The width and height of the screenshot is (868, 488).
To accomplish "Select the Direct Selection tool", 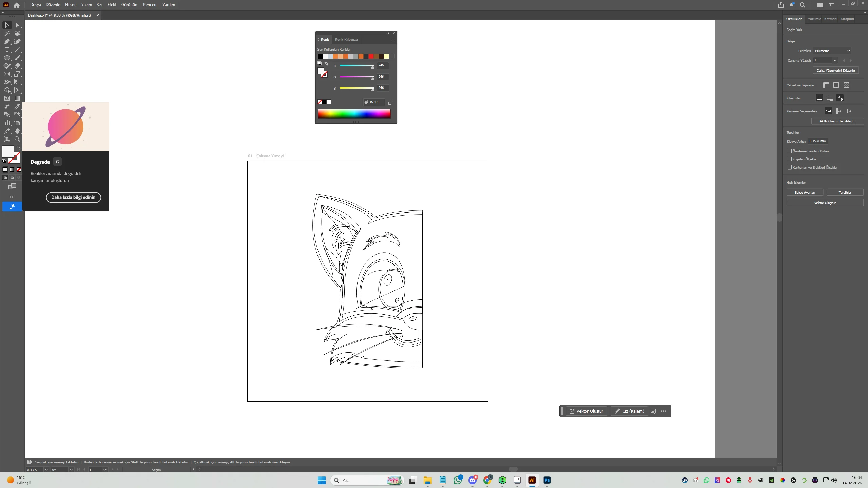I will click(17, 25).
